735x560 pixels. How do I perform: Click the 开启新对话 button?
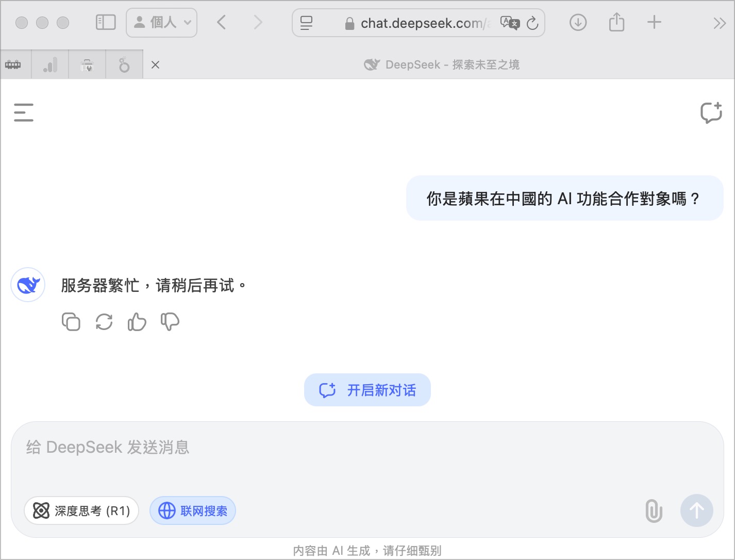click(x=367, y=390)
